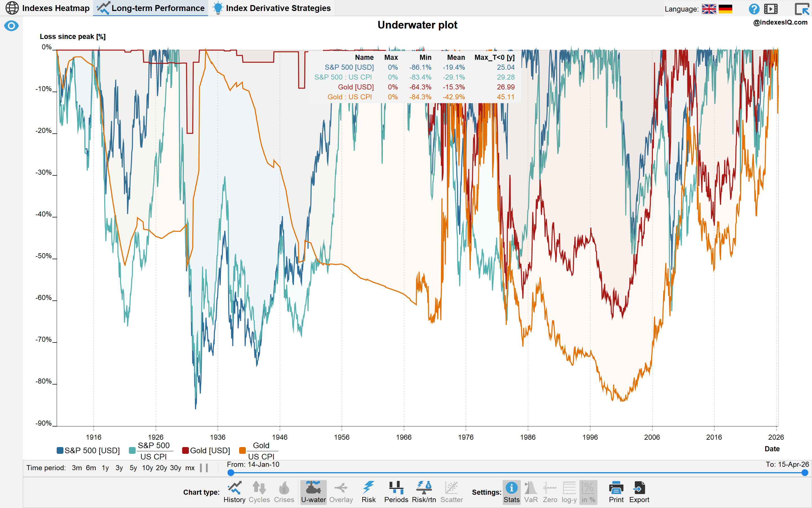Open Index Derivative Strategies tab
This screenshot has height=508, width=812.
pyautogui.click(x=272, y=8)
